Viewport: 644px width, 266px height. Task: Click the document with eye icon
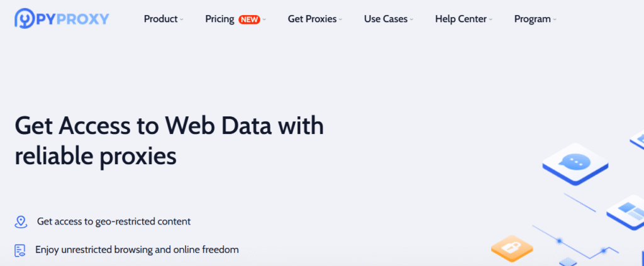tap(21, 250)
